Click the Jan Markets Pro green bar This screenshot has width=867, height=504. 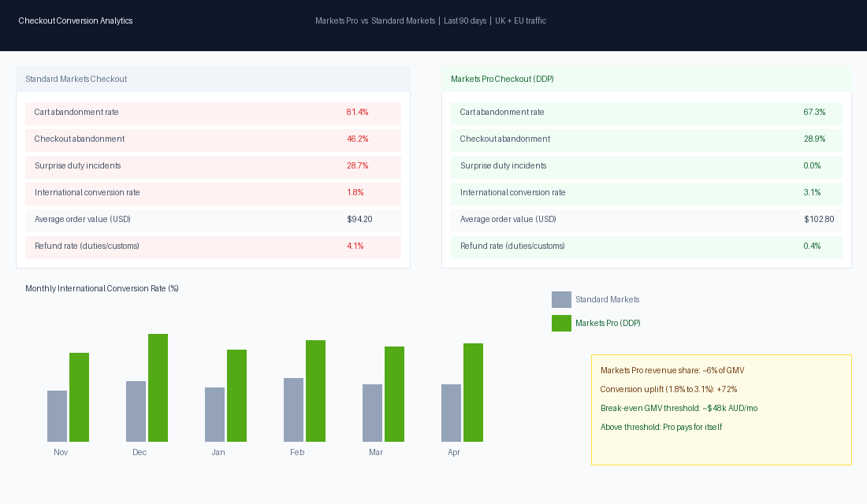(x=236, y=395)
